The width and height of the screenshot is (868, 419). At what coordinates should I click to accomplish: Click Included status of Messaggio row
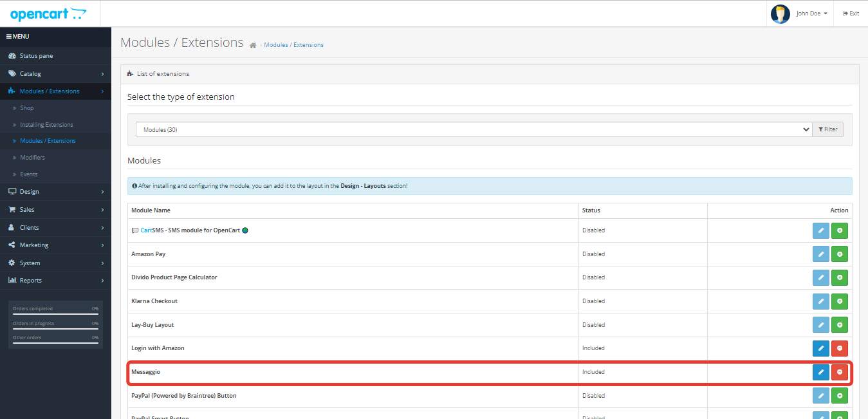[593, 372]
